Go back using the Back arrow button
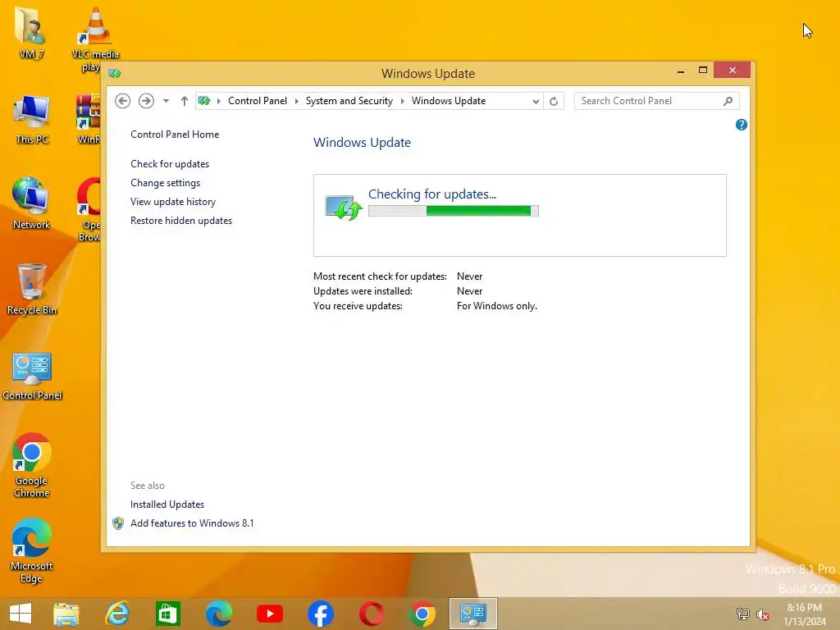The image size is (840, 630). click(123, 101)
